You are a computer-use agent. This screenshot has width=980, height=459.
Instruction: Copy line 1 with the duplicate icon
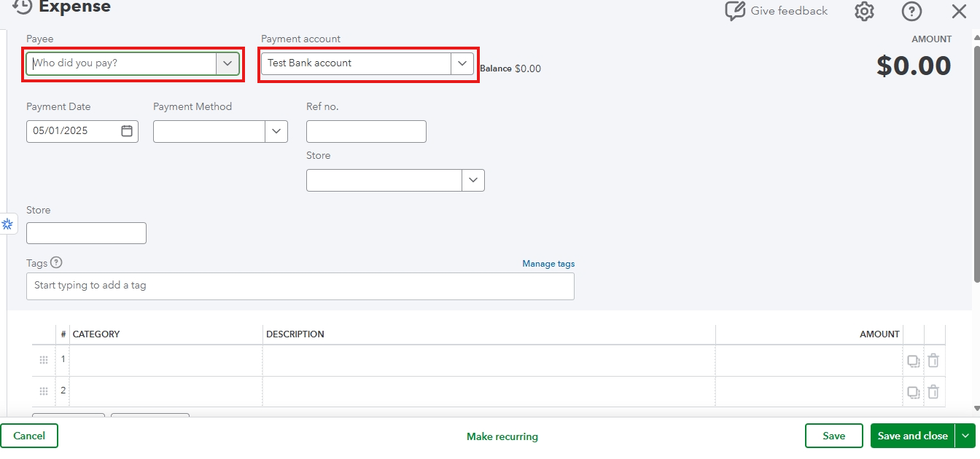[x=913, y=361]
